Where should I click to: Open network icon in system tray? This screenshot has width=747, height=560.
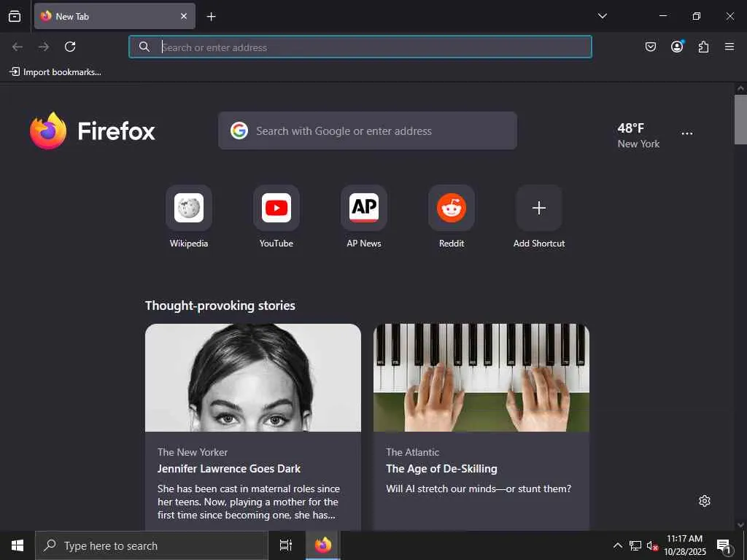coord(635,545)
